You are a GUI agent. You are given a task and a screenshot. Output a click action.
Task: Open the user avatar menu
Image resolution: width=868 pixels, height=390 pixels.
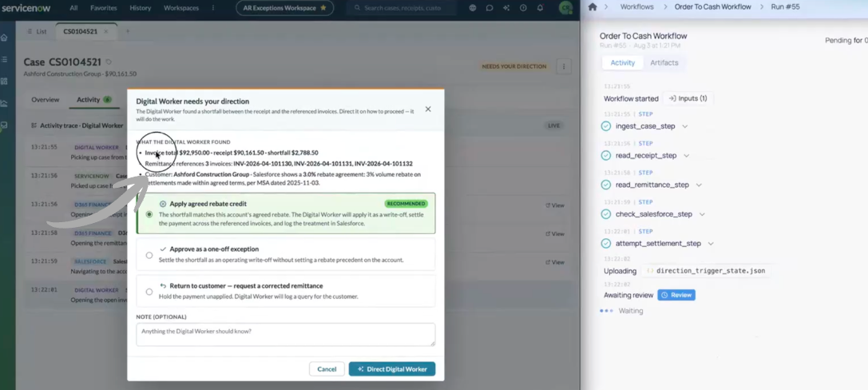click(x=565, y=8)
